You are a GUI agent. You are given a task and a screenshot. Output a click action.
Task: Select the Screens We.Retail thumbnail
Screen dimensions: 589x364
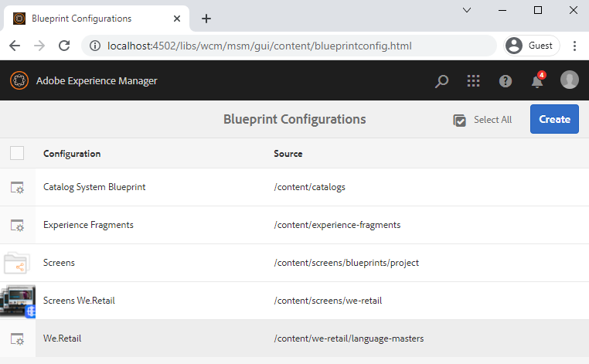17,301
